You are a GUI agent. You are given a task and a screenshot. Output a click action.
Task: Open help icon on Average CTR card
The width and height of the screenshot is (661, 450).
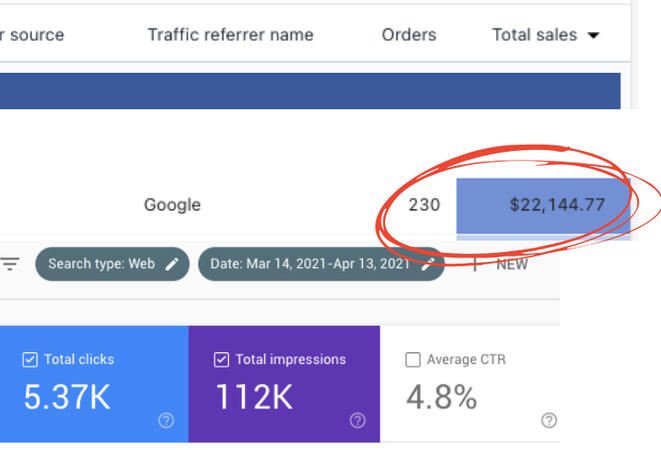point(547,421)
